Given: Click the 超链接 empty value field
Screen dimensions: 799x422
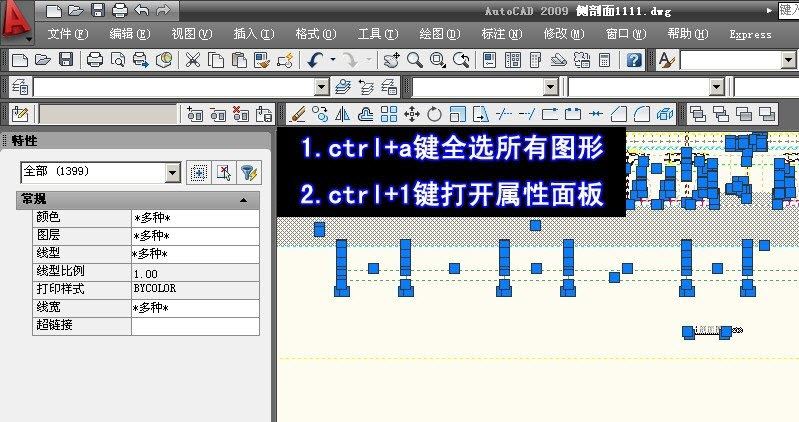Looking at the screenshot, I should [x=195, y=326].
